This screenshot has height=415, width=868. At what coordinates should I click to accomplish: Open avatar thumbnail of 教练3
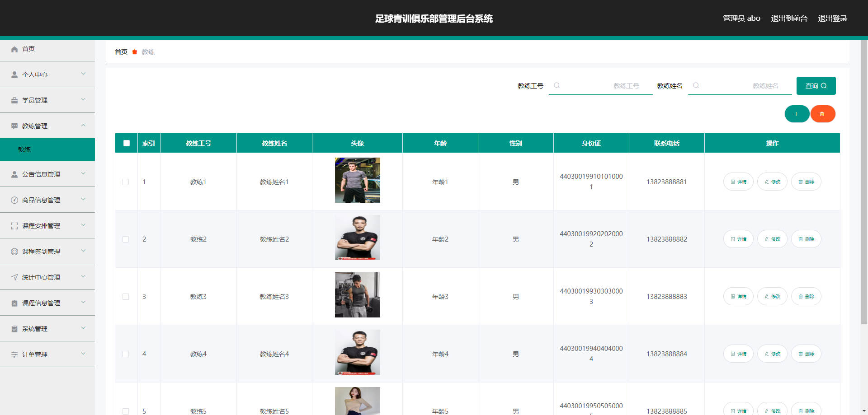pos(358,295)
